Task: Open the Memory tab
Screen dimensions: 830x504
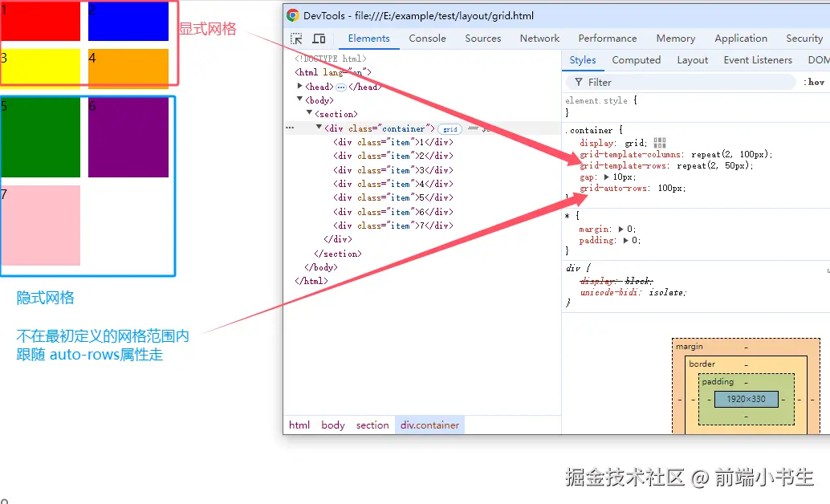Action: (x=676, y=39)
